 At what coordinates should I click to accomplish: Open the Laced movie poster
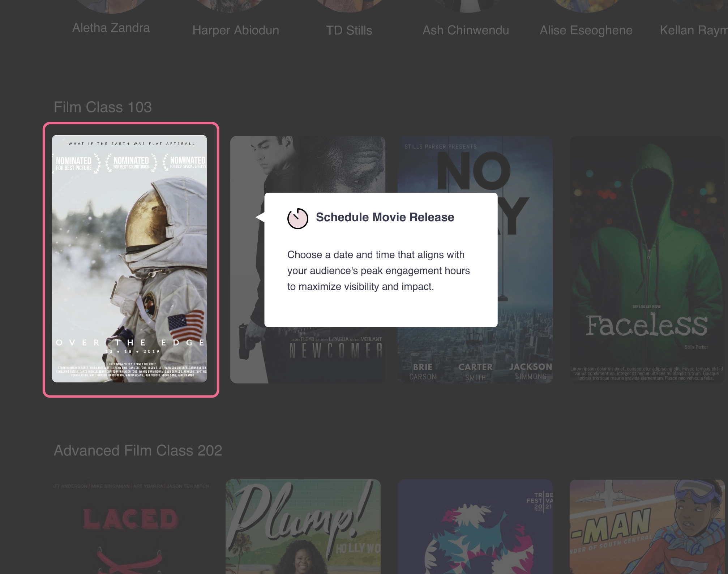click(x=131, y=527)
